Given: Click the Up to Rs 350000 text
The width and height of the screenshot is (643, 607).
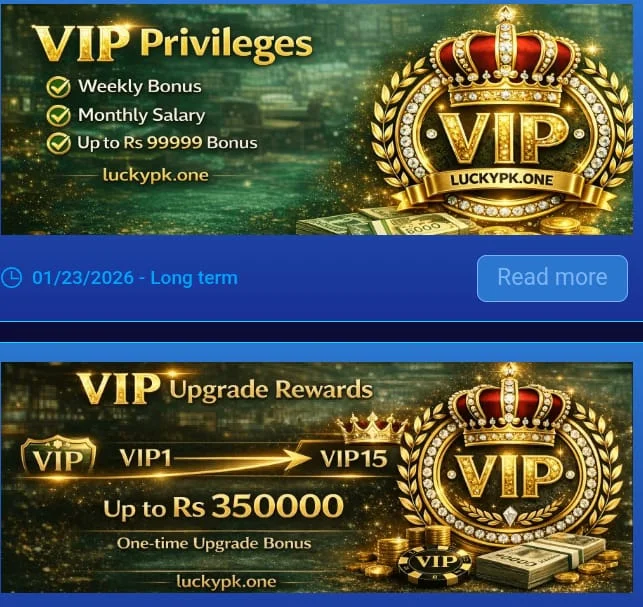Looking at the screenshot, I should [223, 507].
